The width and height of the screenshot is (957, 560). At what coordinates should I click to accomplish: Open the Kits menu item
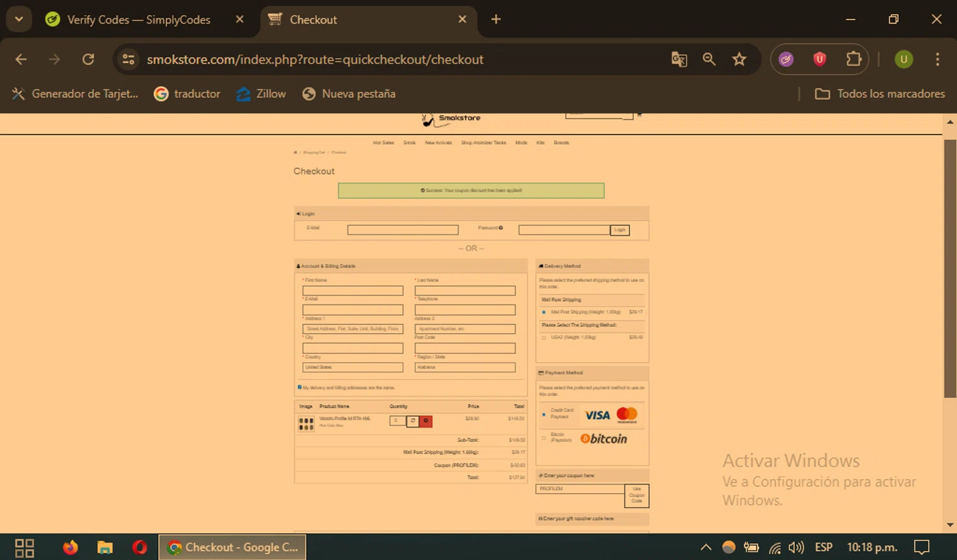(x=540, y=143)
